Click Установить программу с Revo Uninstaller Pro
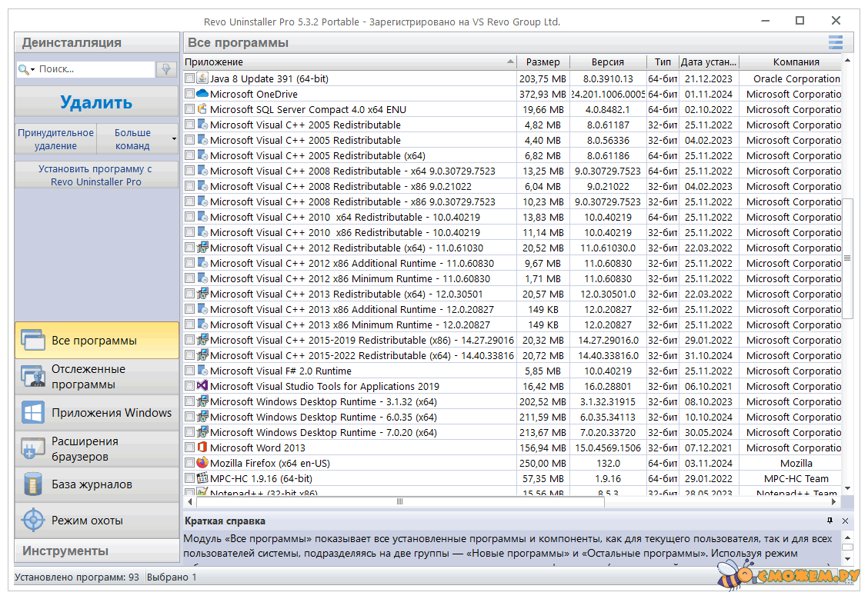 [96, 175]
